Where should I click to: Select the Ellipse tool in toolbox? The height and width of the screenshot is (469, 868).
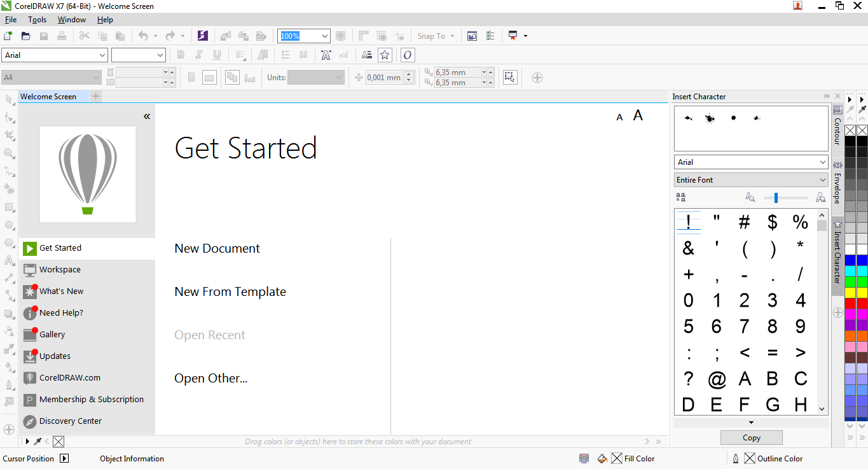(10, 225)
